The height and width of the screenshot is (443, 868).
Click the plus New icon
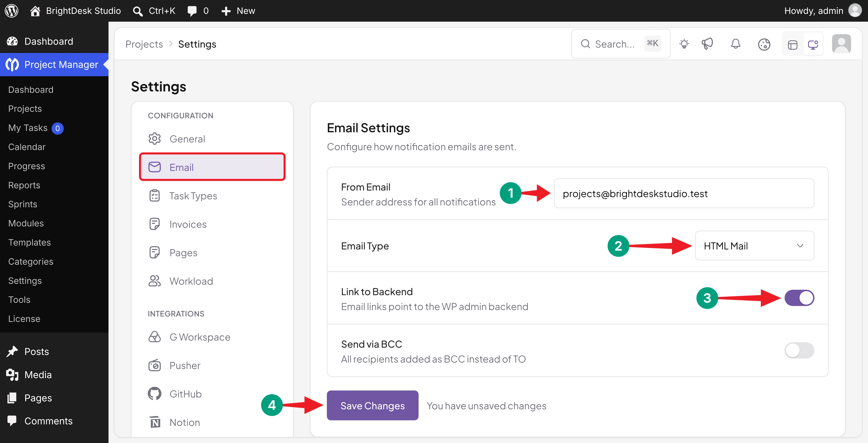tap(226, 11)
